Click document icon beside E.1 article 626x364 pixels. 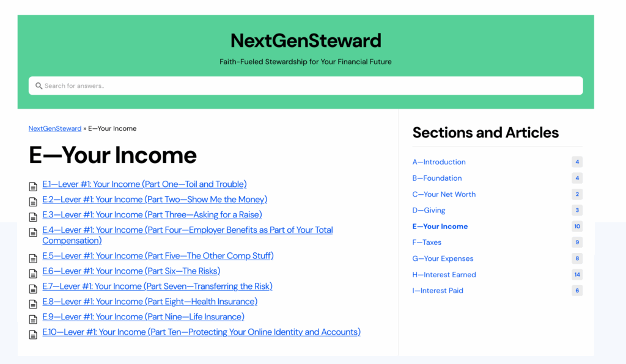[33, 186]
